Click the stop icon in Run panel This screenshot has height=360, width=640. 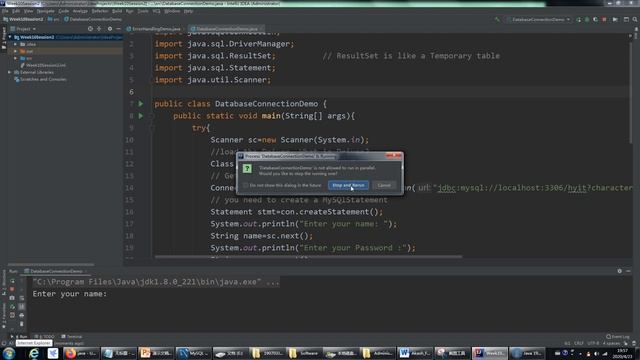12,289
